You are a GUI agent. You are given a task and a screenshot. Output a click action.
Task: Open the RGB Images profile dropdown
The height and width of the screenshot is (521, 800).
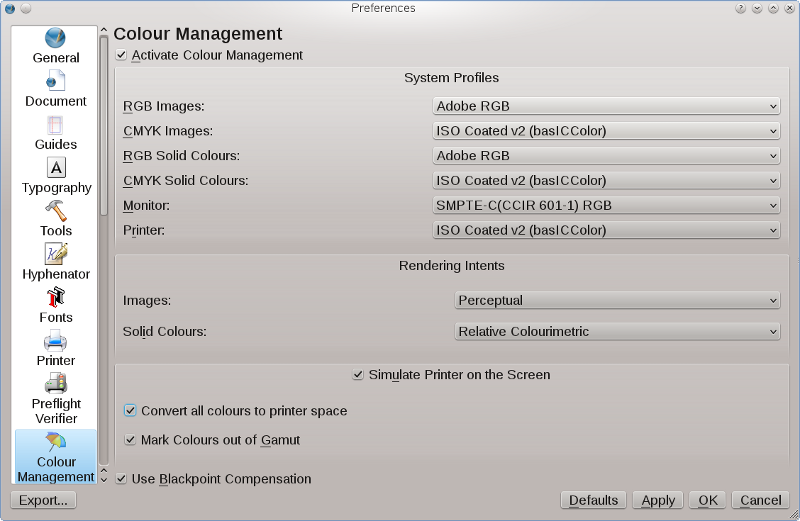[606, 106]
